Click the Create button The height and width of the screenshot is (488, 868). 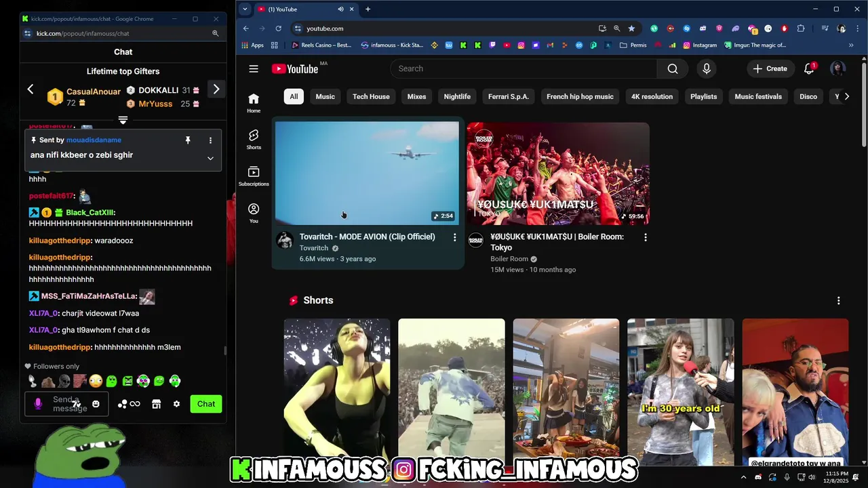[770, 68]
